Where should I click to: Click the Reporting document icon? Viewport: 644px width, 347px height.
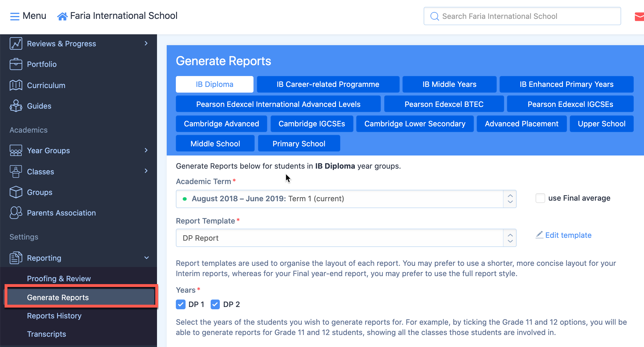tap(16, 258)
